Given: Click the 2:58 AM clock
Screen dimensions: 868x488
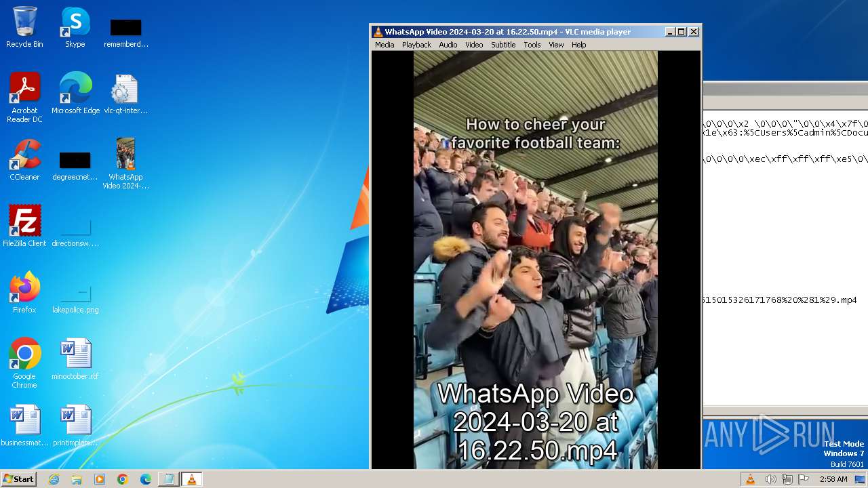Looking at the screenshot, I should click(x=833, y=479).
